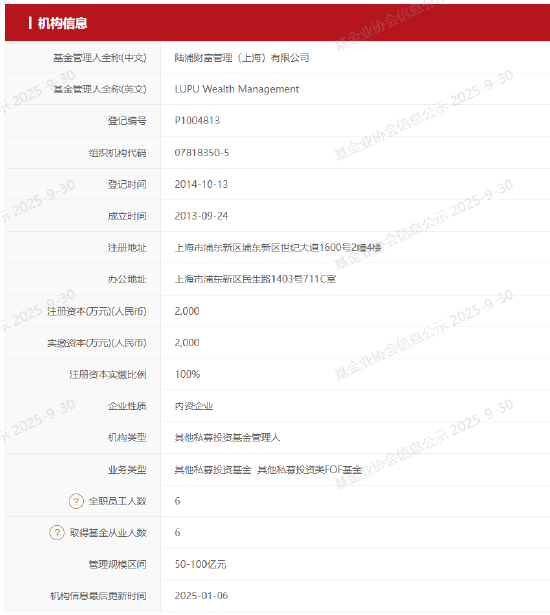550x615 pixels.
Task: Click the 其他私募投资类FOF基金 business type text
Action: tap(309, 469)
